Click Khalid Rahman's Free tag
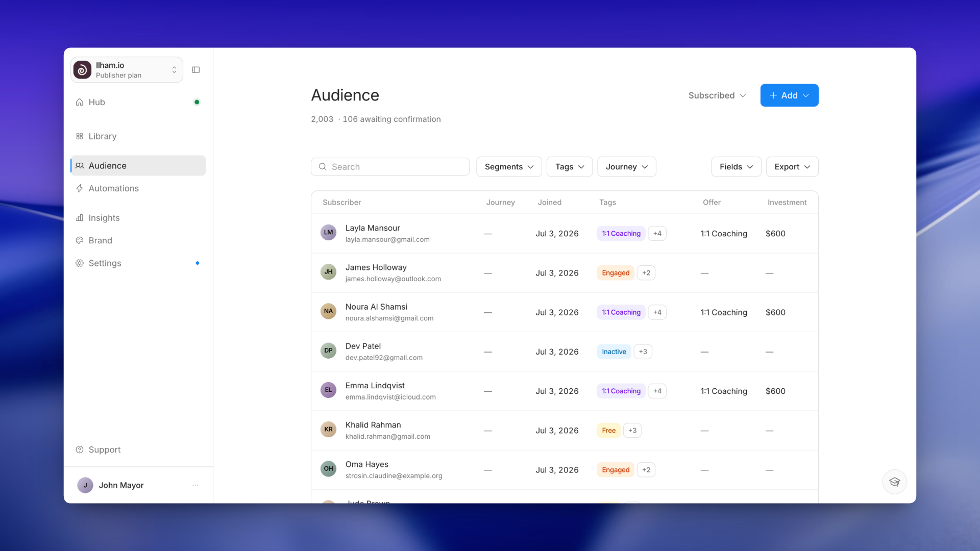The height and width of the screenshot is (551, 980). 609,431
